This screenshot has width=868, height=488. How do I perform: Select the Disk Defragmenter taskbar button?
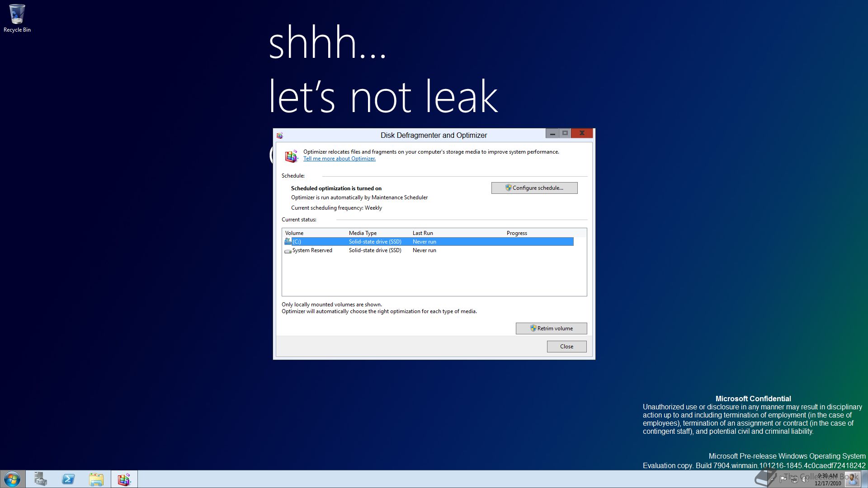[124, 479]
